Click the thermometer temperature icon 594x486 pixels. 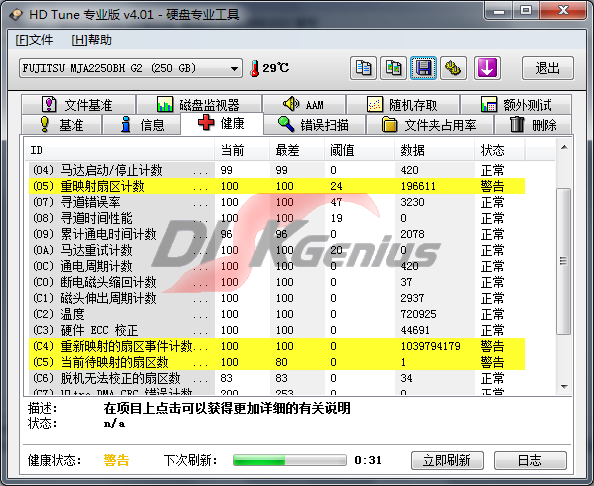(x=255, y=68)
